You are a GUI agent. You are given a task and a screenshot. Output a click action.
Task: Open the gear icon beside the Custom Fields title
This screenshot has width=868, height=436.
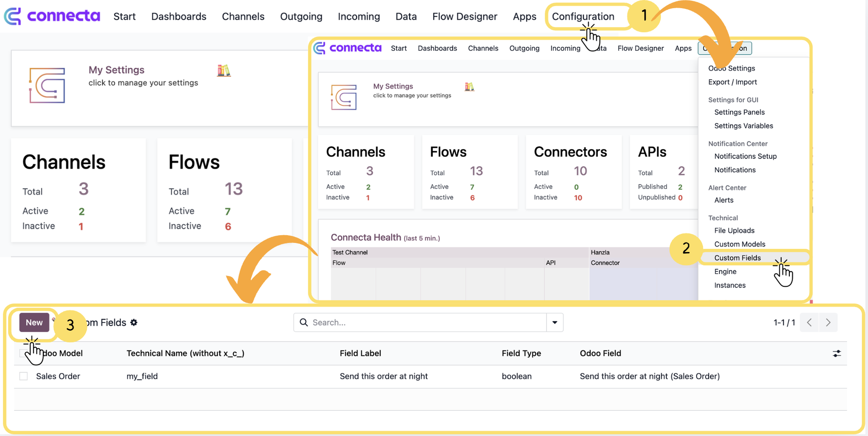[x=134, y=322]
